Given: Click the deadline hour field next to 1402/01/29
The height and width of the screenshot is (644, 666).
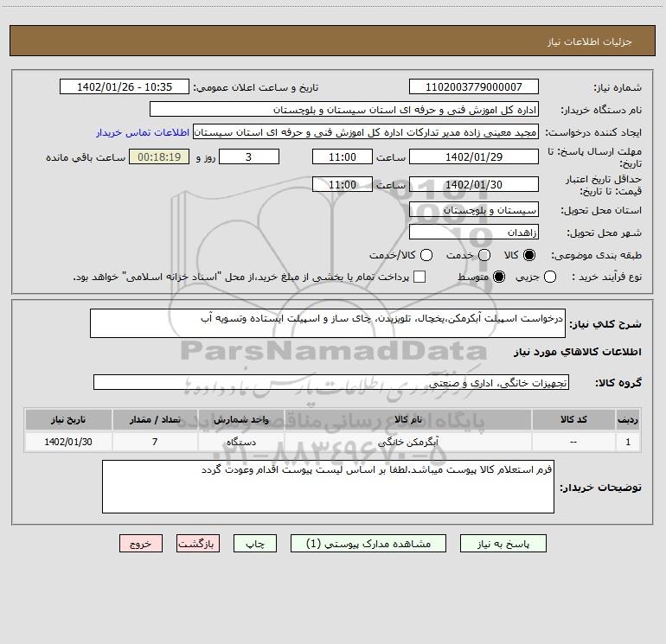Looking at the screenshot, I should (343, 156).
